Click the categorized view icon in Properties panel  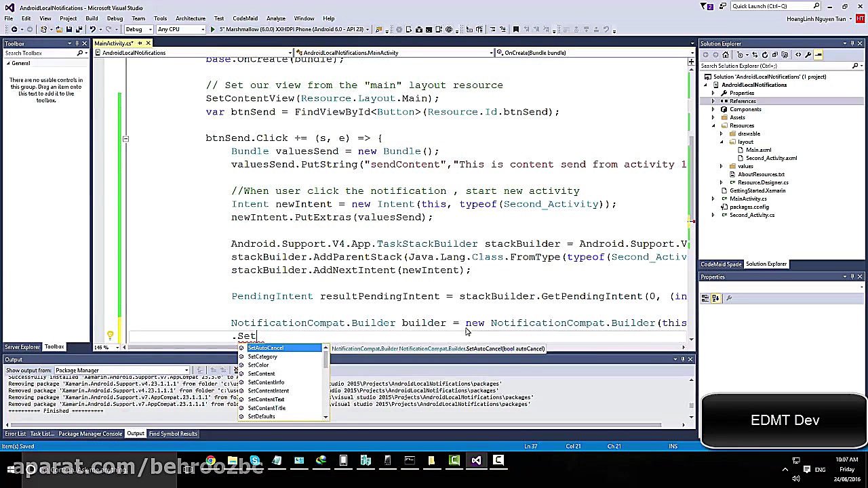point(705,298)
